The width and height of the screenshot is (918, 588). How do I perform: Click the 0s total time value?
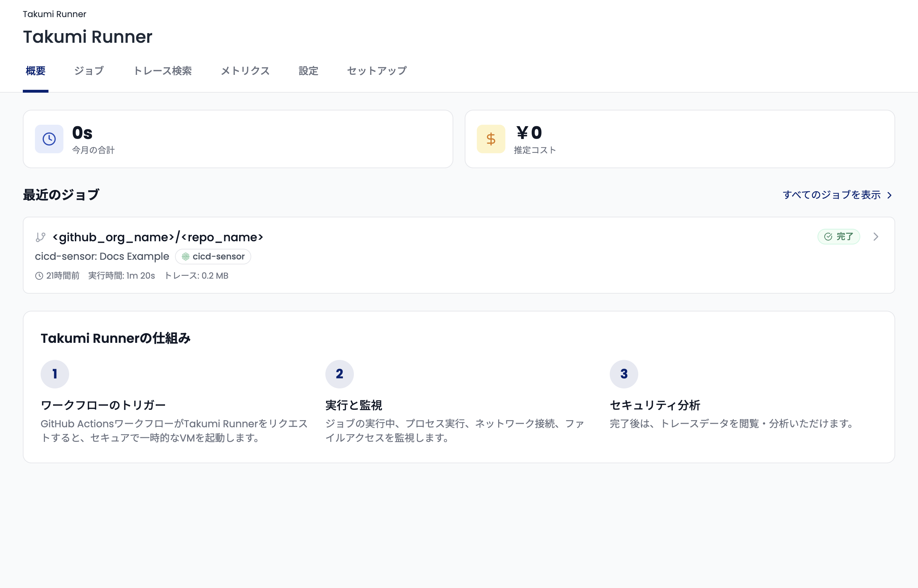(82, 133)
